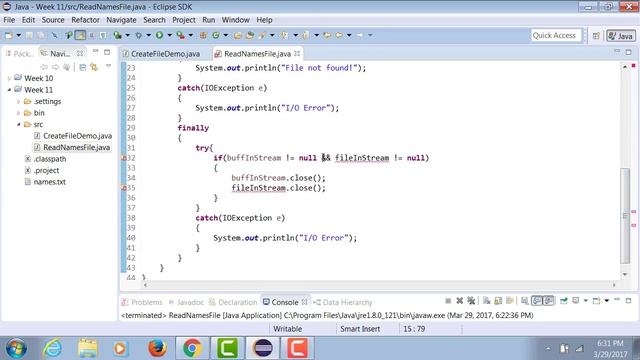Toggle console Scroll Lock
The width and height of the screenshot is (640, 360).
click(x=498, y=301)
